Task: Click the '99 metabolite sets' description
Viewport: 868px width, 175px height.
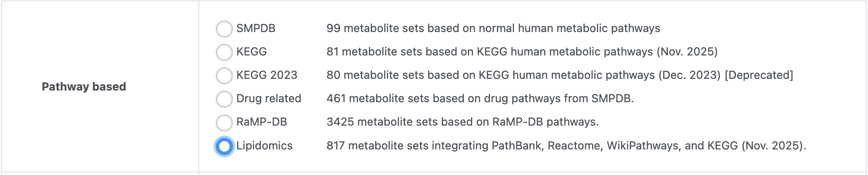Action: point(493,29)
